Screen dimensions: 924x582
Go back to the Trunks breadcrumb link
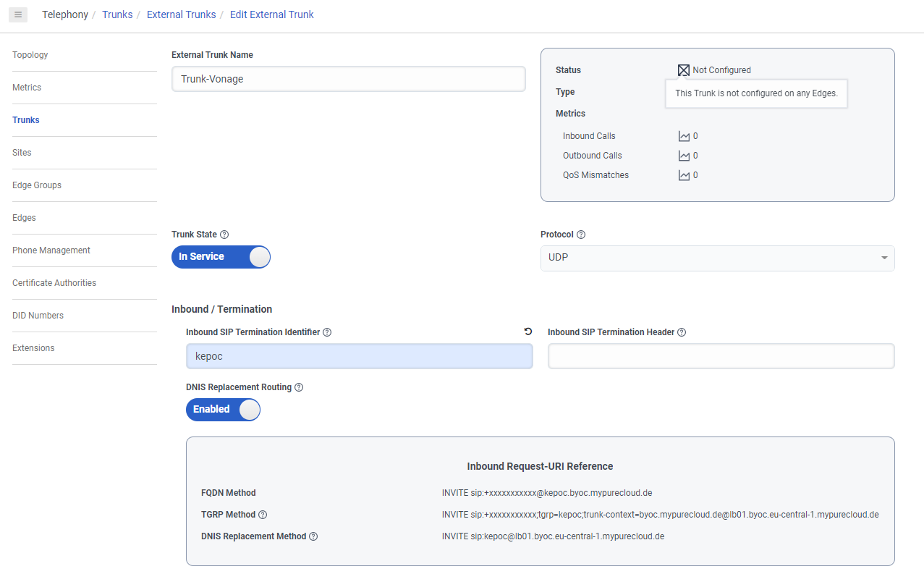pyautogui.click(x=117, y=14)
